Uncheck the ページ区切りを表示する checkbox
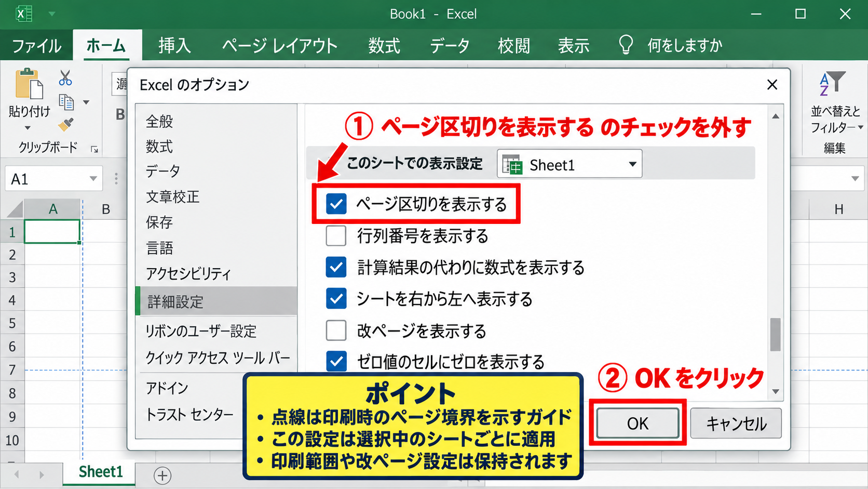This screenshot has height=489, width=868. [336, 204]
